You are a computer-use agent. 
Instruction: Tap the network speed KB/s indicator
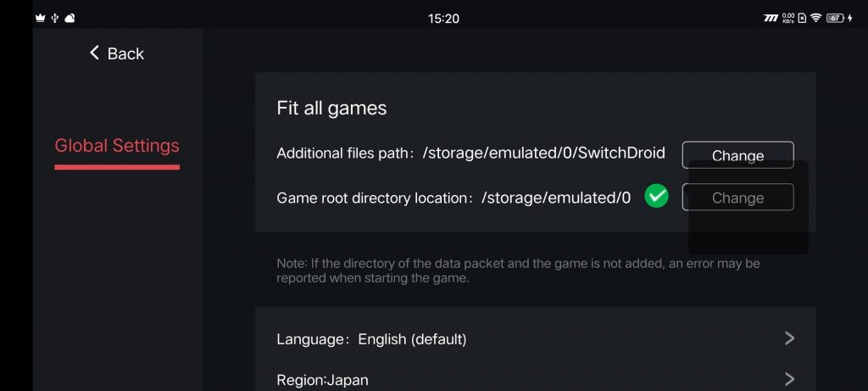[788, 19]
